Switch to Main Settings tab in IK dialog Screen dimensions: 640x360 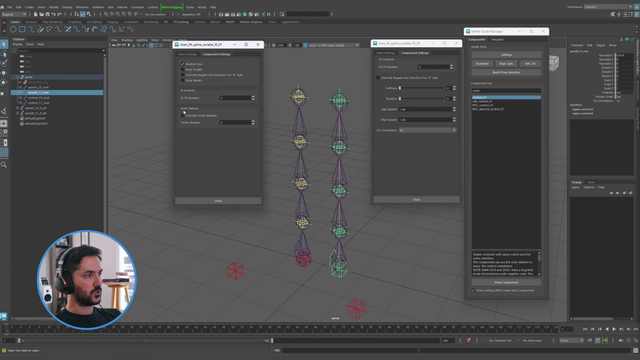[x=188, y=54]
